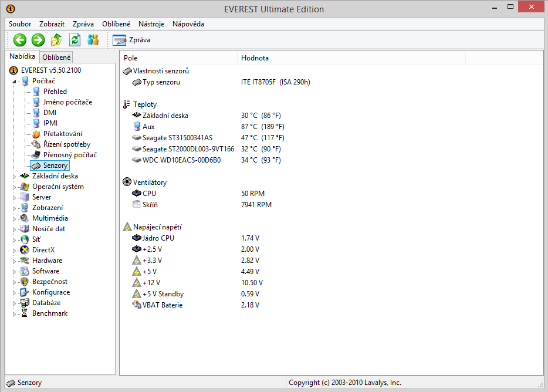Viewport: 548px width, 392px height.
Task: Select the Skříň fan row
Action: click(x=202, y=205)
